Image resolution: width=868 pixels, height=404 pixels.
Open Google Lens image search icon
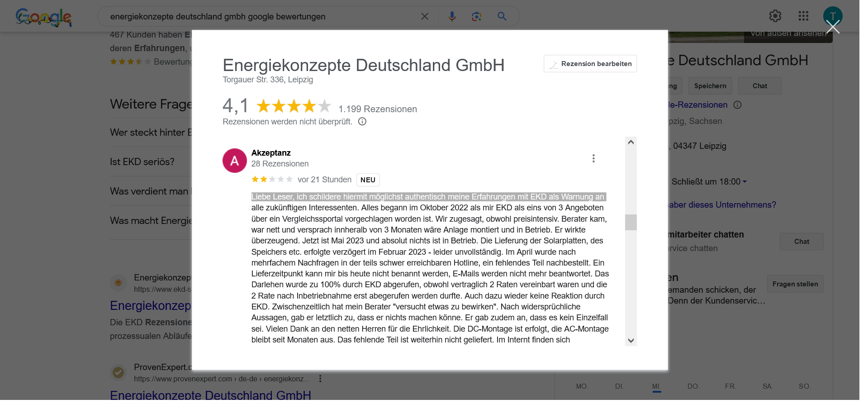(x=476, y=17)
